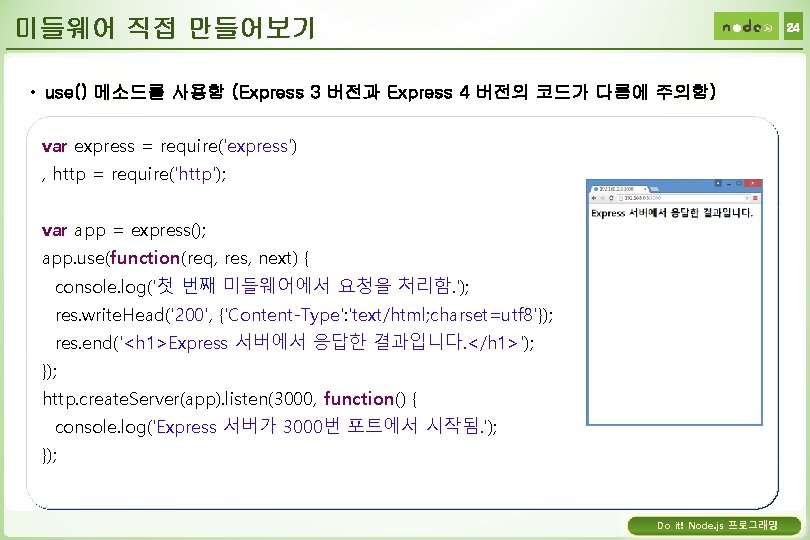Click the browser heading 'Express 서버에서 응답한 결과입니다.'
Screen dimensions: 810x540
click(x=672, y=213)
